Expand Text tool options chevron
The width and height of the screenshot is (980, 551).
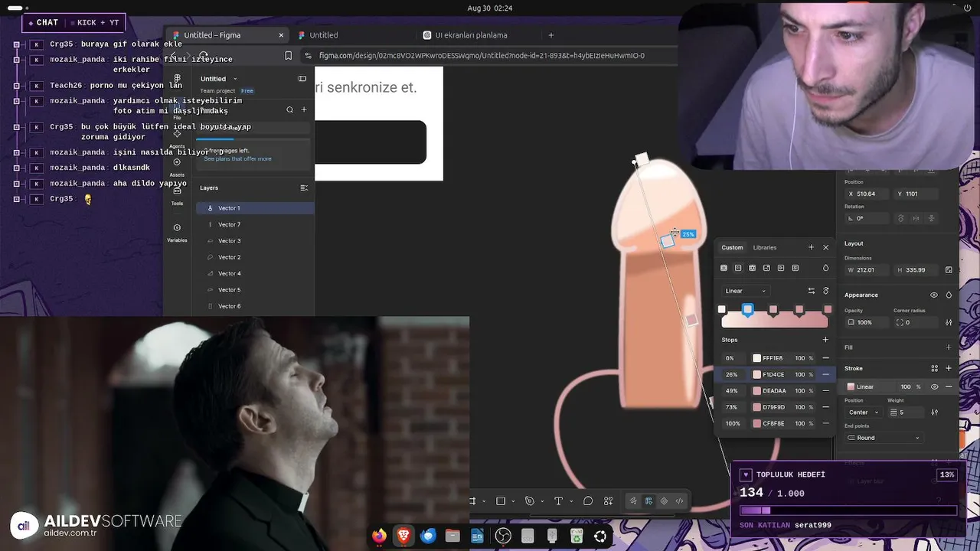coord(570,501)
